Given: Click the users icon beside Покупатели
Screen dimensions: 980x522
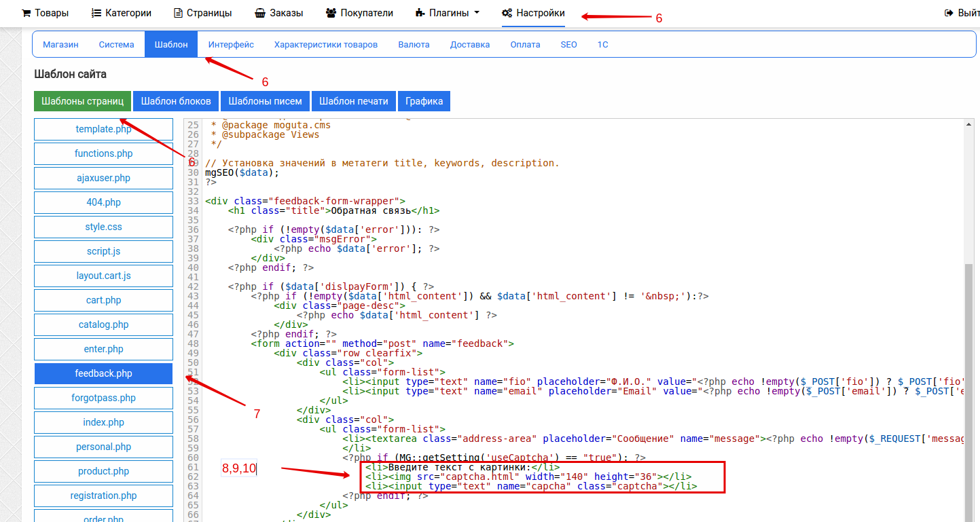Looking at the screenshot, I should pos(331,13).
